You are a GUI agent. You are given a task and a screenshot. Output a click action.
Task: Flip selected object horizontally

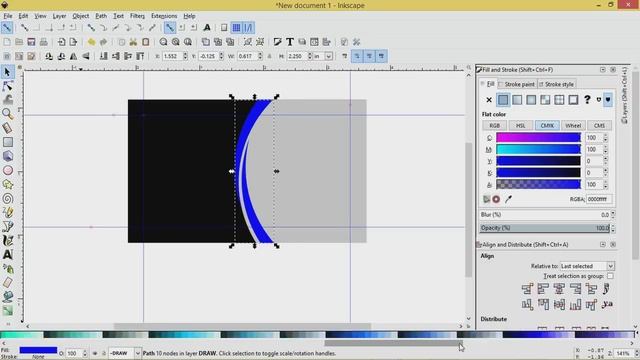[73, 56]
